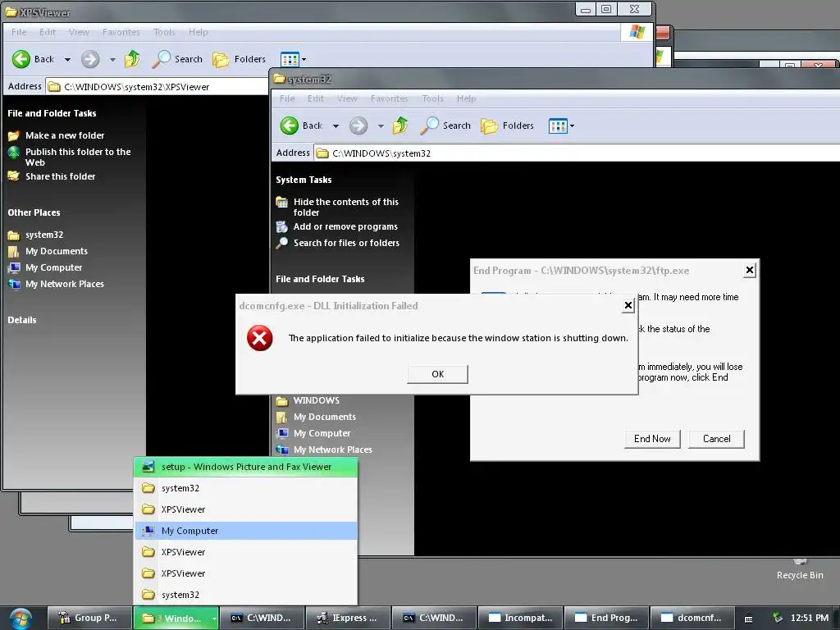Viewport: 840px width, 630px height.
Task: Expand Back history dropdown in XPSViewer window
Action: [x=67, y=59]
